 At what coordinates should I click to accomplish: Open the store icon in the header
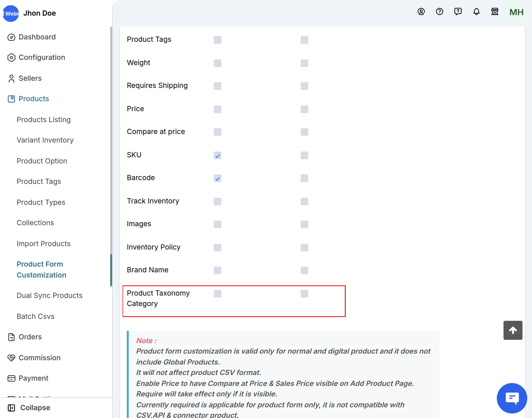click(494, 11)
